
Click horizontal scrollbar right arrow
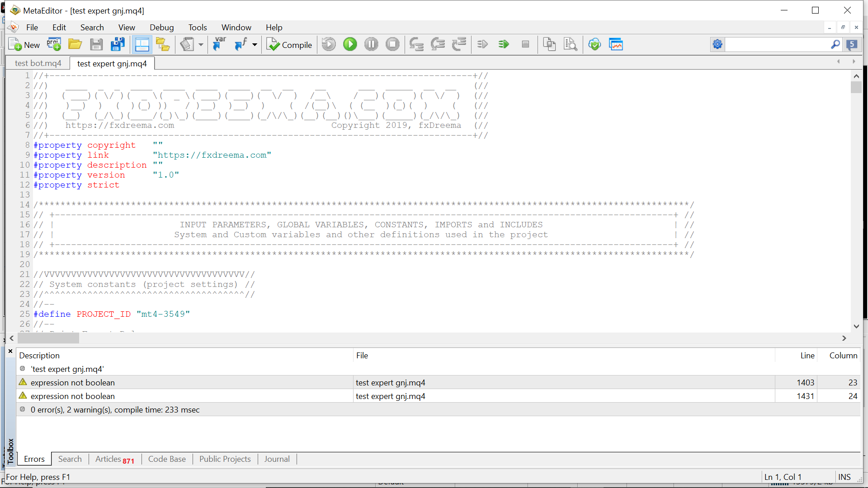pyautogui.click(x=844, y=338)
